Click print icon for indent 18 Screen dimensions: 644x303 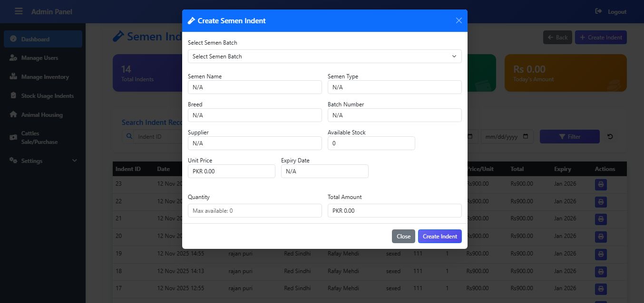[601, 272]
